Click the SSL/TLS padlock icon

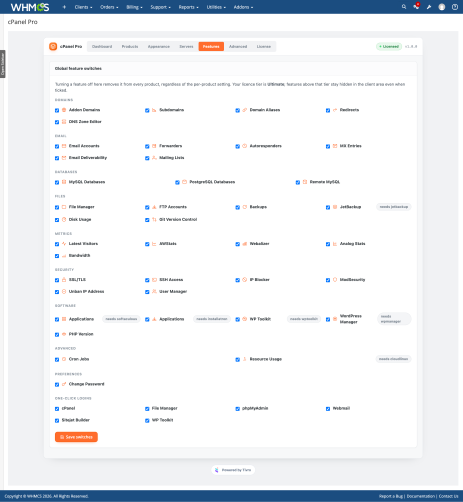tap(64, 280)
